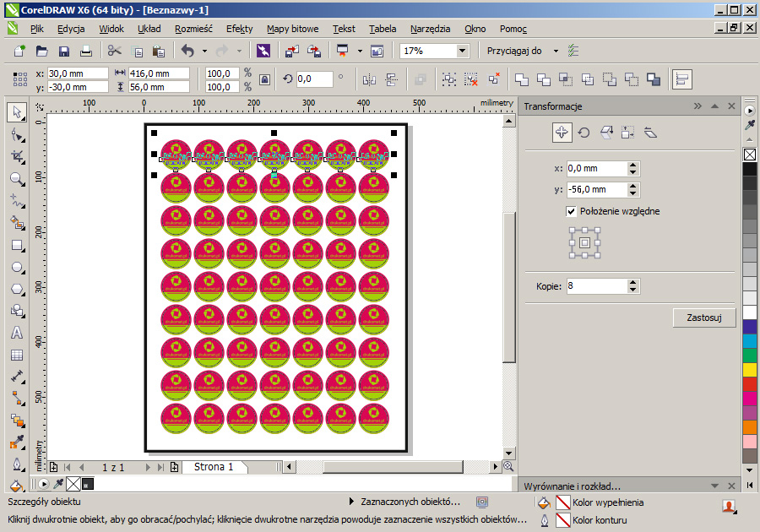The height and width of the screenshot is (532, 760).
Task: Toggle the Położenie względne checkbox
Action: click(x=572, y=211)
